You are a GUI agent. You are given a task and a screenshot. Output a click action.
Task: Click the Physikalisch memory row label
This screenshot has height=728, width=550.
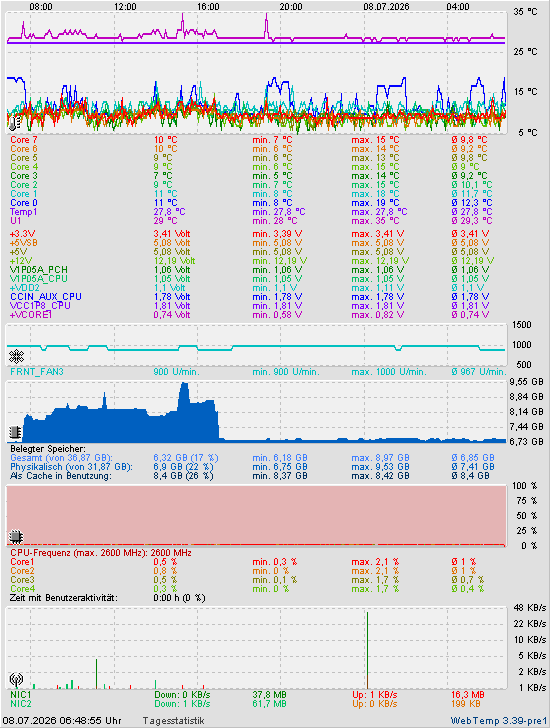click(x=71, y=467)
